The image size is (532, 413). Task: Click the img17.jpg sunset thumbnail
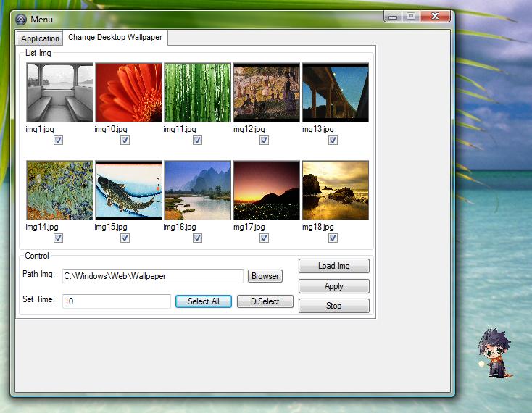266,190
